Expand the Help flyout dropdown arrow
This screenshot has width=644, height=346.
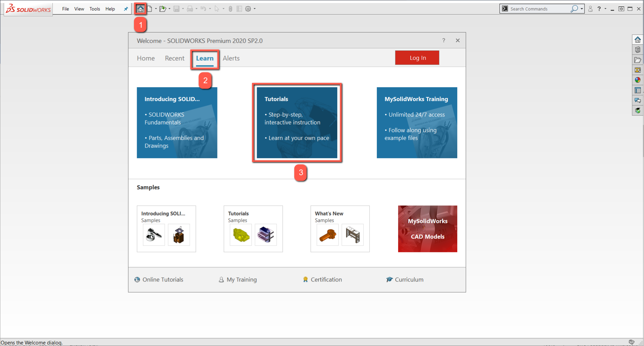(605, 9)
